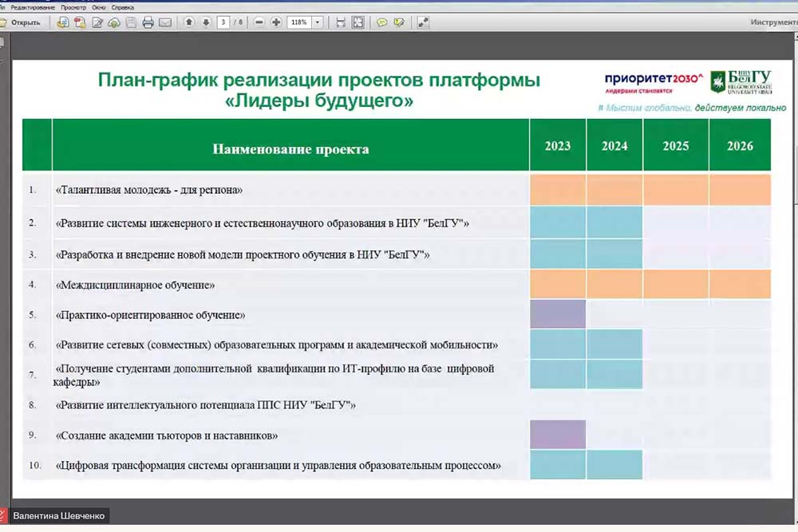
Task: Zoom in with the plus button
Action: [276, 22]
